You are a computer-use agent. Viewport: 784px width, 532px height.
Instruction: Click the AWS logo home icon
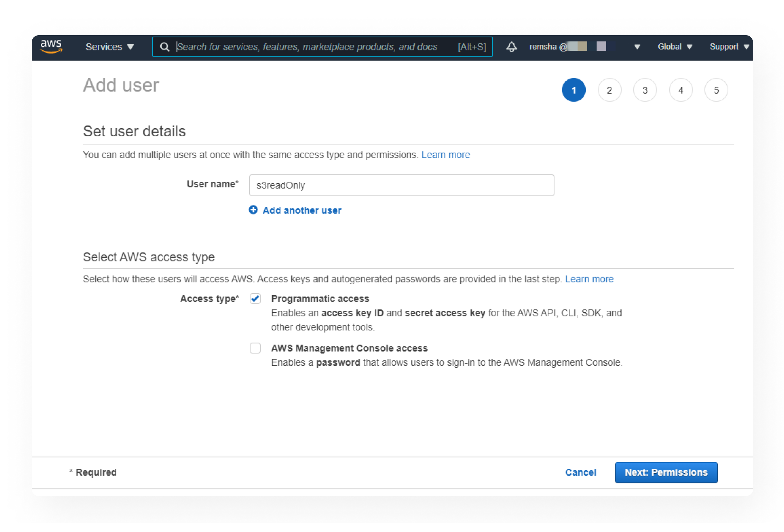click(51, 47)
